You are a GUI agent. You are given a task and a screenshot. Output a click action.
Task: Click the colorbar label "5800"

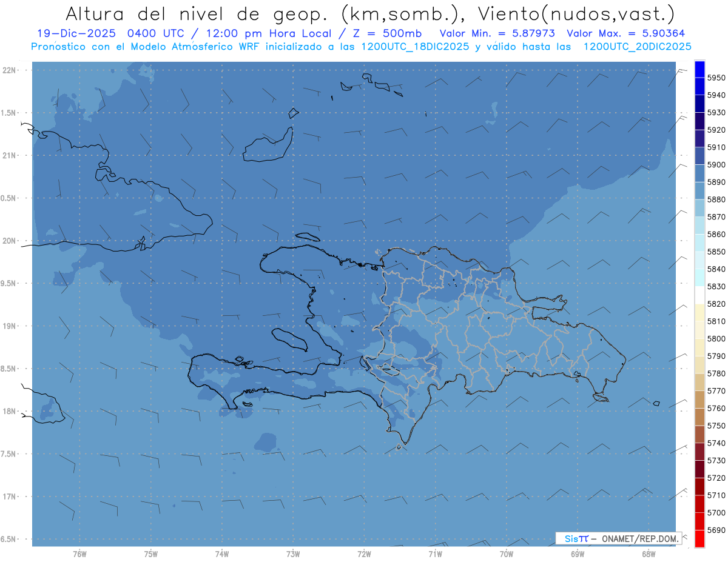coord(716,339)
